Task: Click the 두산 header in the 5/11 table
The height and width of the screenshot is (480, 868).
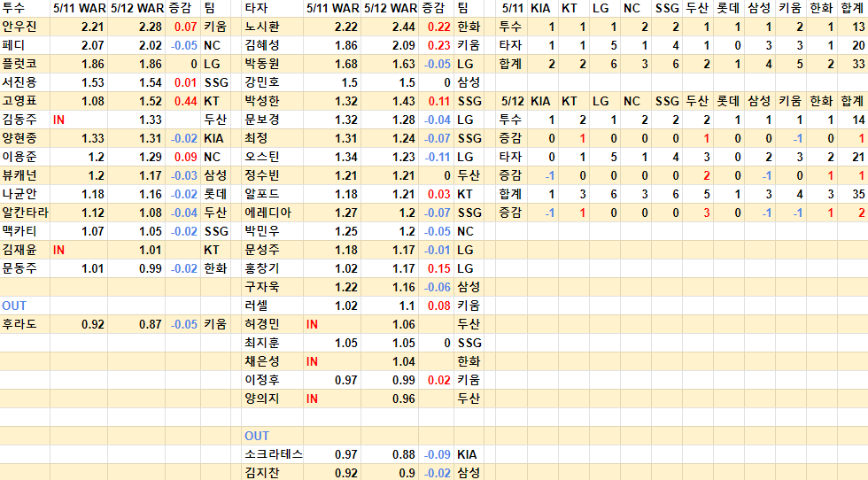Action: (x=697, y=7)
